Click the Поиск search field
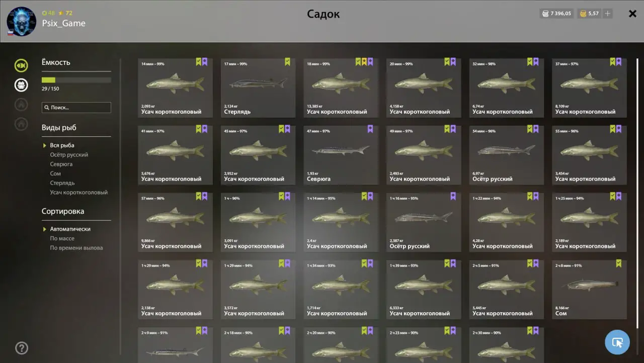Image resolution: width=644 pixels, height=363 pixels. 76,108
